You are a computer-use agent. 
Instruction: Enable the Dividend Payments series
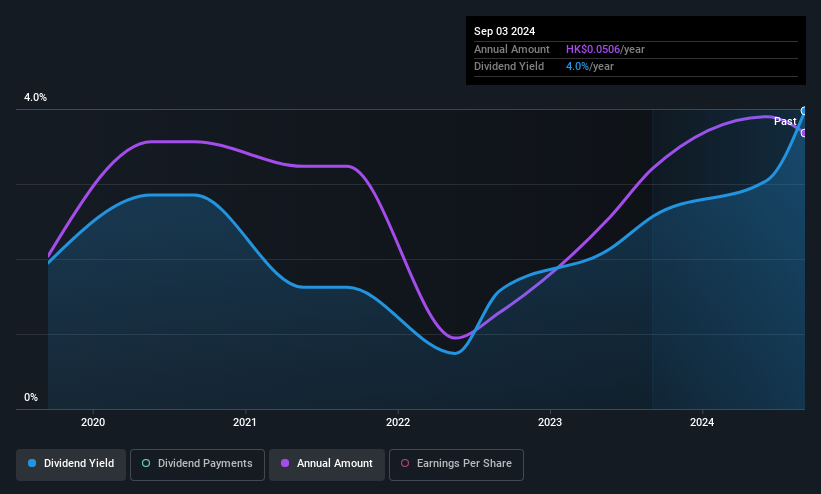tap(197, 464)
